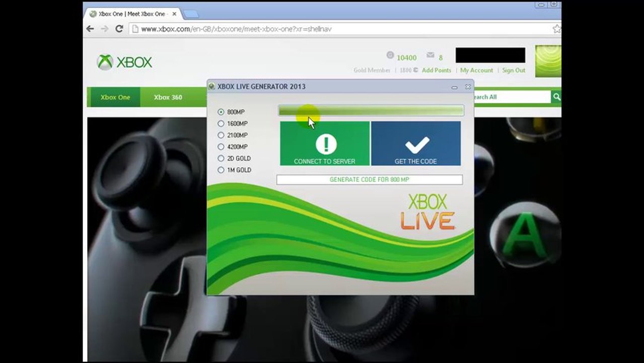Click the Generate Code for 800 MP field
The image size is (644, 363).
[x=370, y=179]
